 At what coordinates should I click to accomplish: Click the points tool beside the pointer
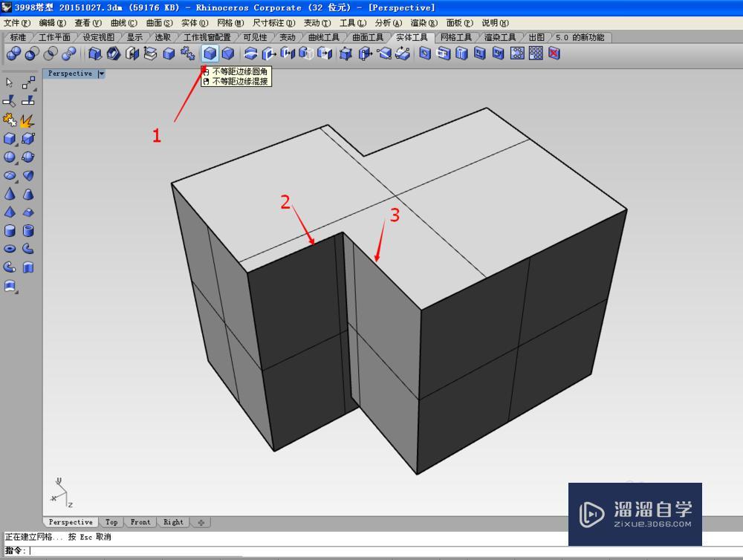[28, 82]
